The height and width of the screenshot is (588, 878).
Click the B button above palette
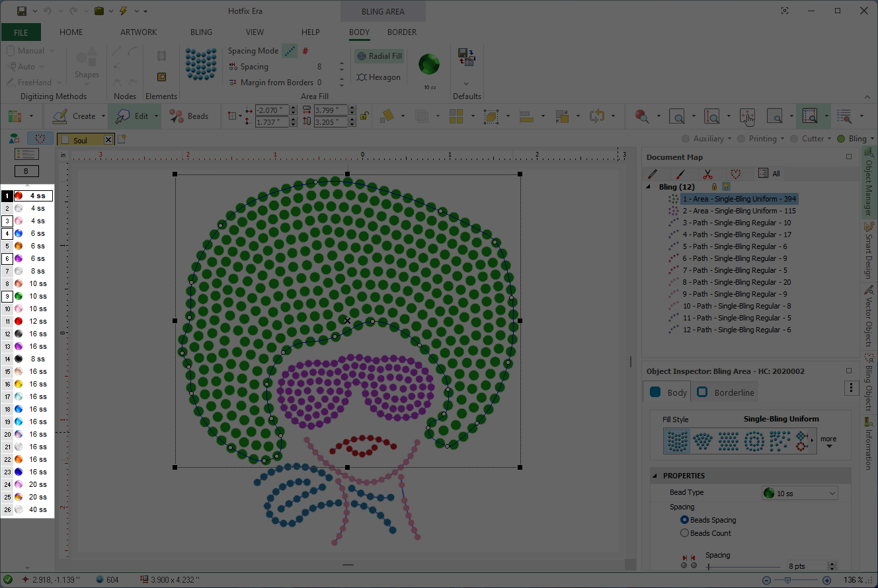tap(26, 171)
